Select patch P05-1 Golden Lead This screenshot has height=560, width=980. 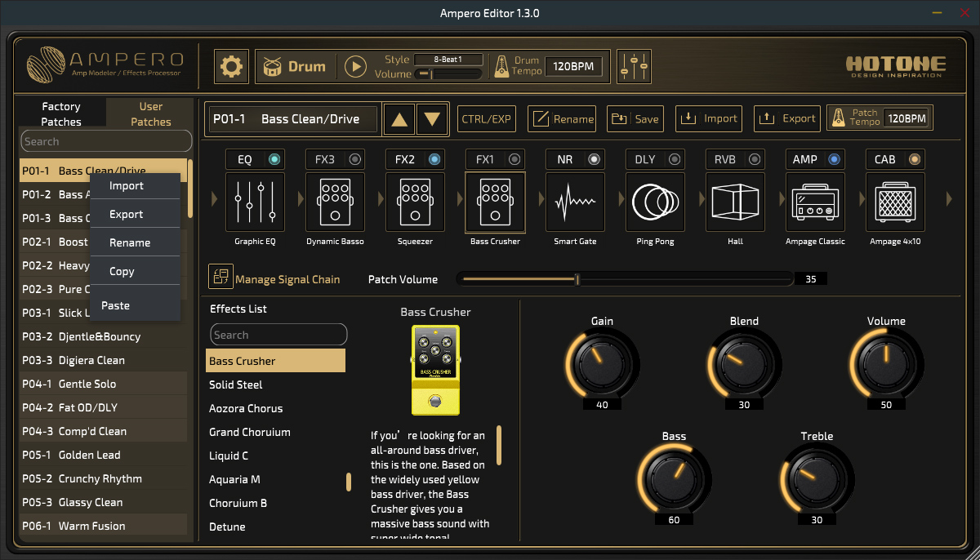coord(103,455)
